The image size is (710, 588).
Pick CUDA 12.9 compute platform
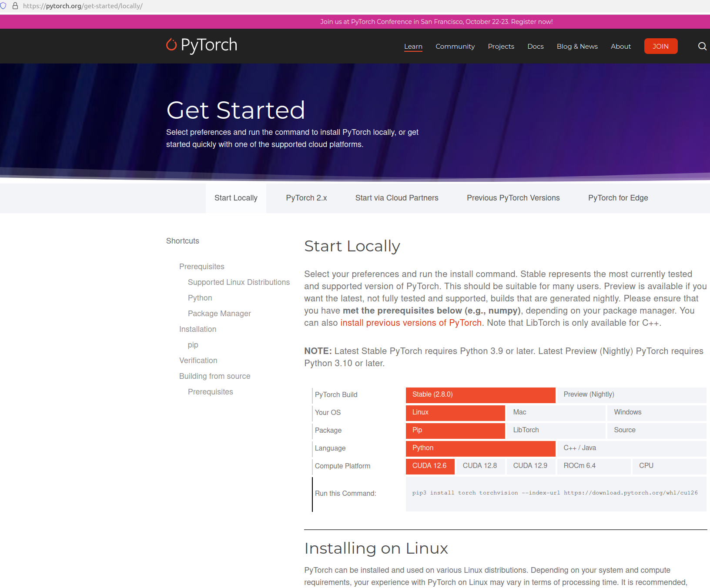click(531, 466)
